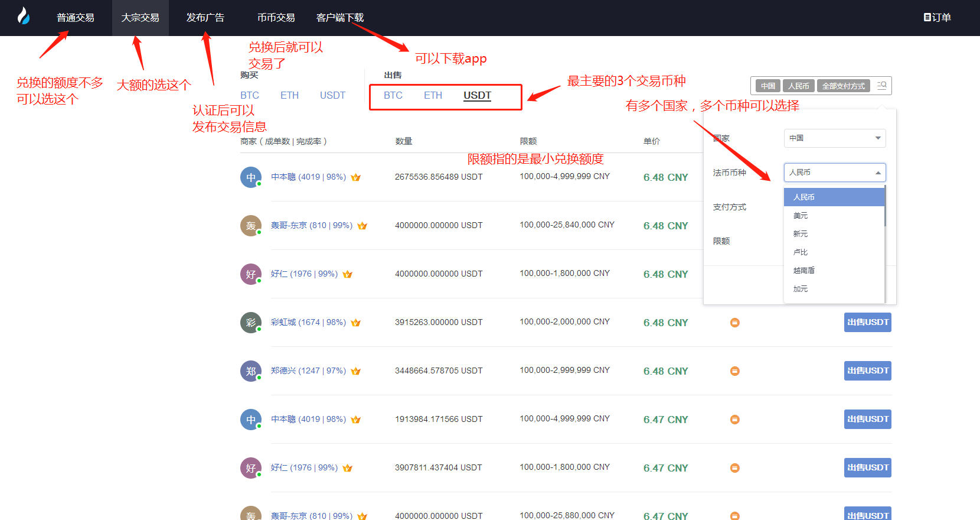Open 轰哥-东京 link in the 100,000-25,840,000 CNY row
Image resolution: width=980 pixels, height=520 pixels.
312,226
